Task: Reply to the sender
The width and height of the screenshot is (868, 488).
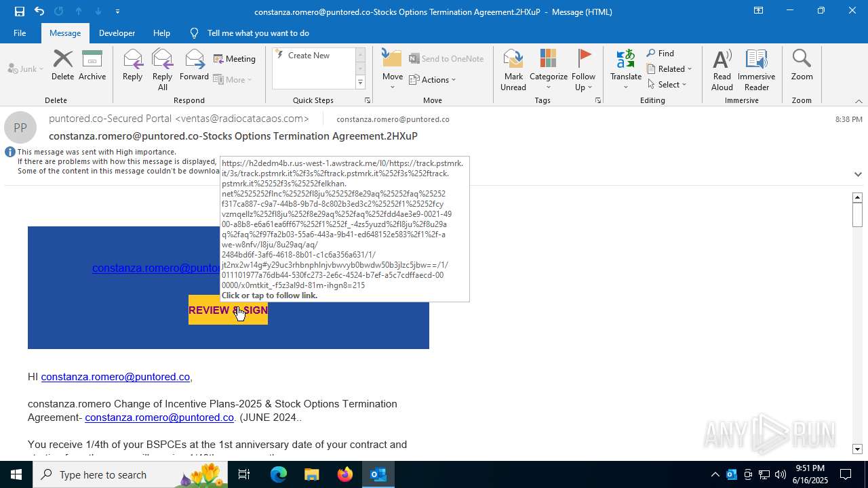Action: tap(132, 66)
